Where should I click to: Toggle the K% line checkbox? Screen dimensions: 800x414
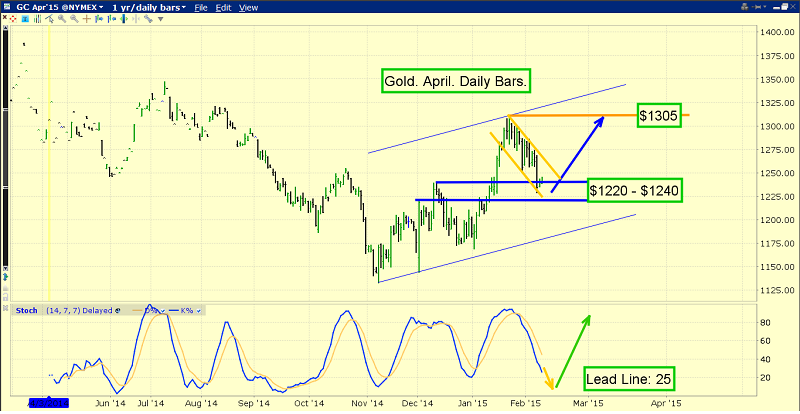[198, 311]
